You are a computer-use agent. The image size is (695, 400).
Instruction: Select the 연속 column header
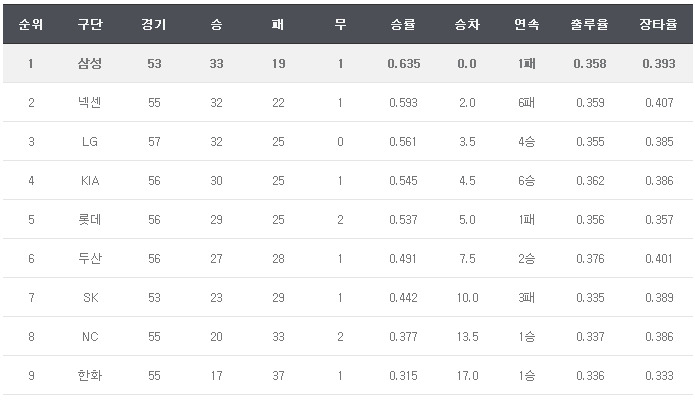tap(526, 24)
